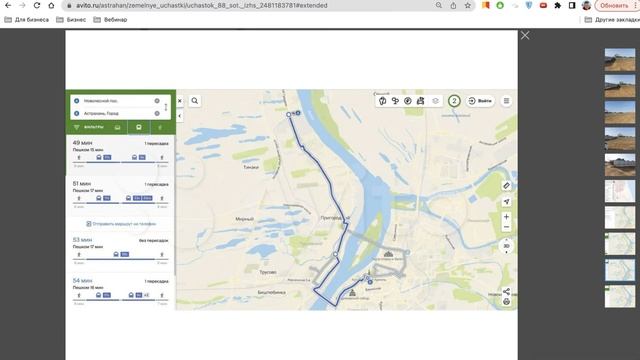Toggle the 3D map view button
Screen dimensions: 640x360
506,246
